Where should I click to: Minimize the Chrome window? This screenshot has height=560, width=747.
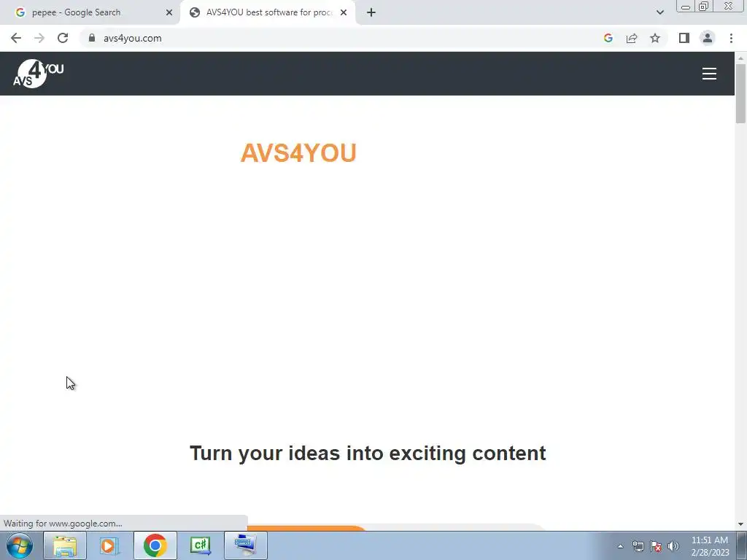click(686, 6)
